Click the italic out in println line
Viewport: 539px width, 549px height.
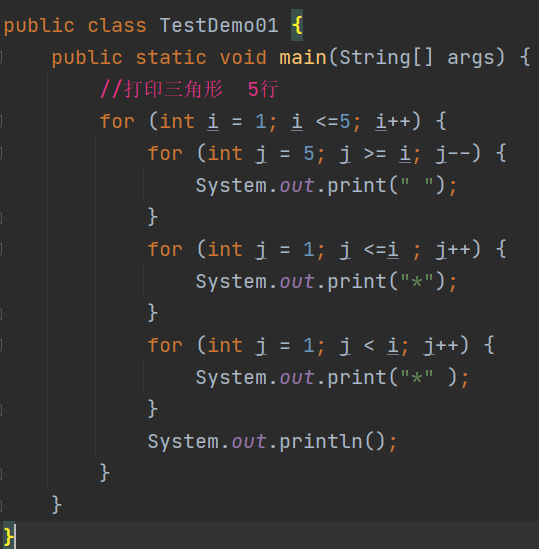tap(249, 442)
